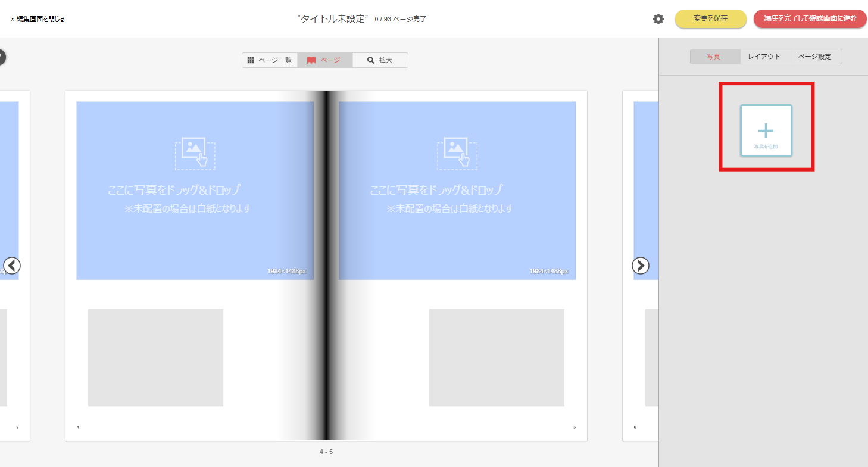868x467 pixels.
Task: Click the photo drop area on page 5
Action: [x=457, y=191]
